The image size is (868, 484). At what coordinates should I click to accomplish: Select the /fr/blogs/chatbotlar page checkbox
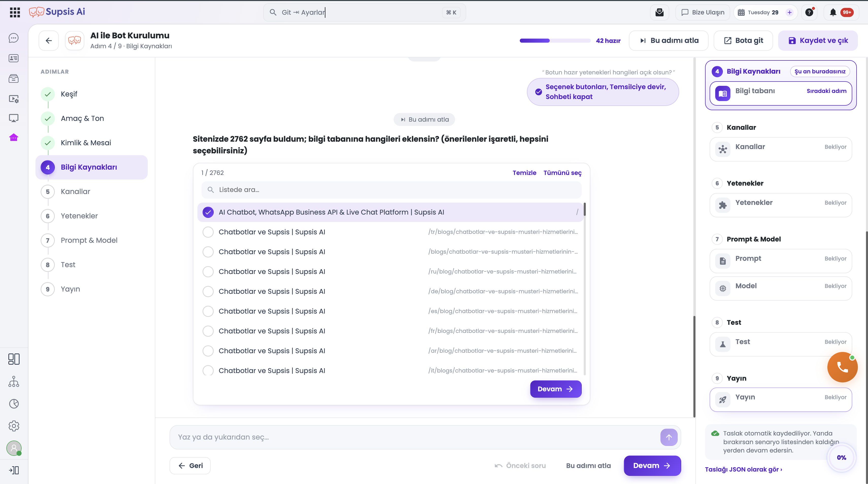[x=208, y=331]
